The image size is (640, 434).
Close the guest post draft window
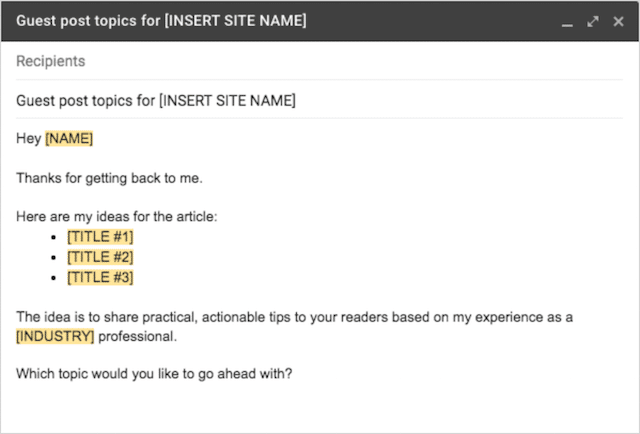617,21
